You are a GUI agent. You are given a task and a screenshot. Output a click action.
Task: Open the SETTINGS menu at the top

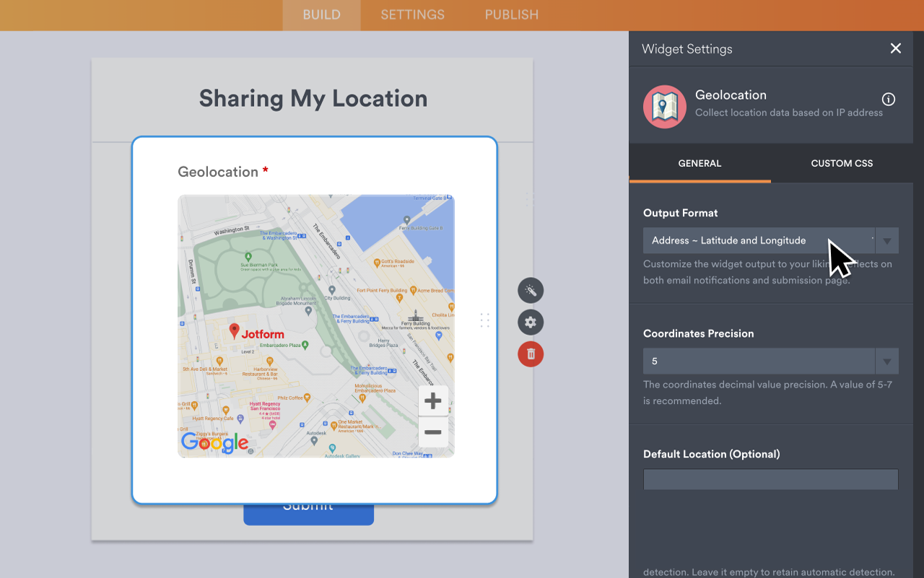click(411, 14)
